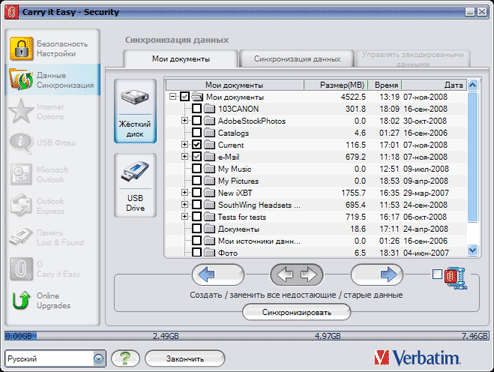Click the Закончить button
Screen dimensions: 494x372
click(x=185, y=359)
